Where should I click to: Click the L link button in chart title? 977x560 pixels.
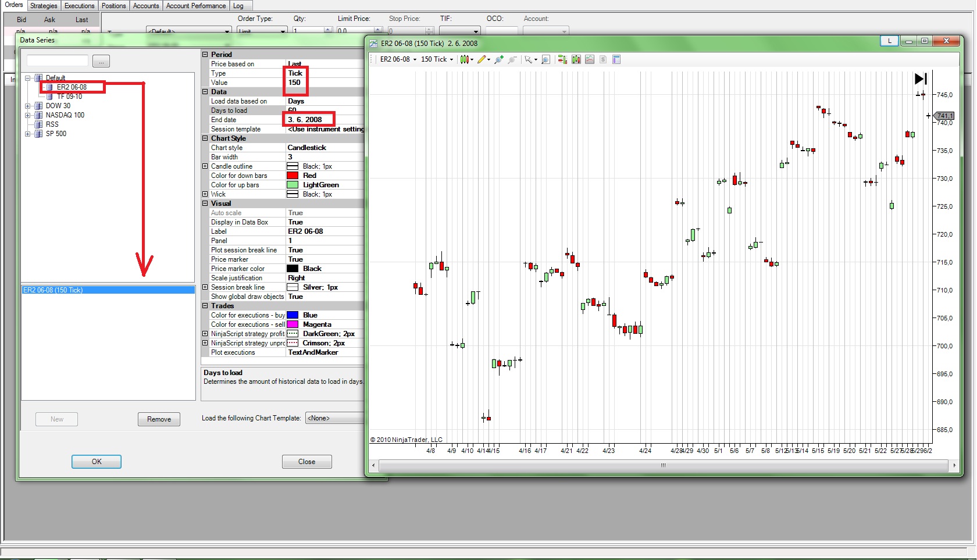click(x=889, y=41)
